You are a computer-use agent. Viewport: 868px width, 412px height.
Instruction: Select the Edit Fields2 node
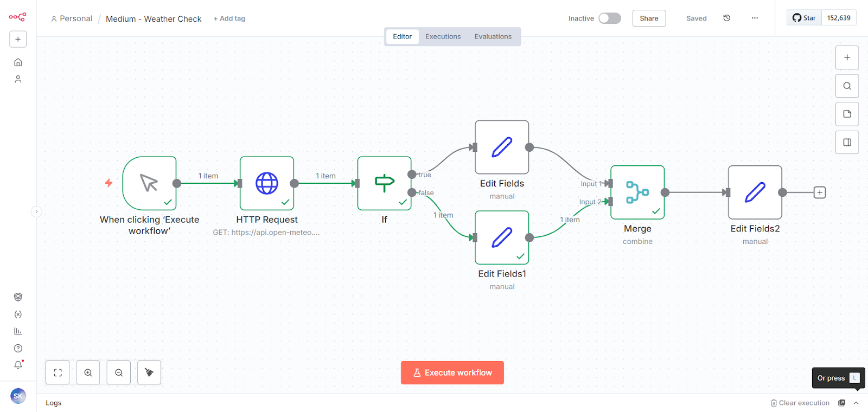[x=755, y=192]
